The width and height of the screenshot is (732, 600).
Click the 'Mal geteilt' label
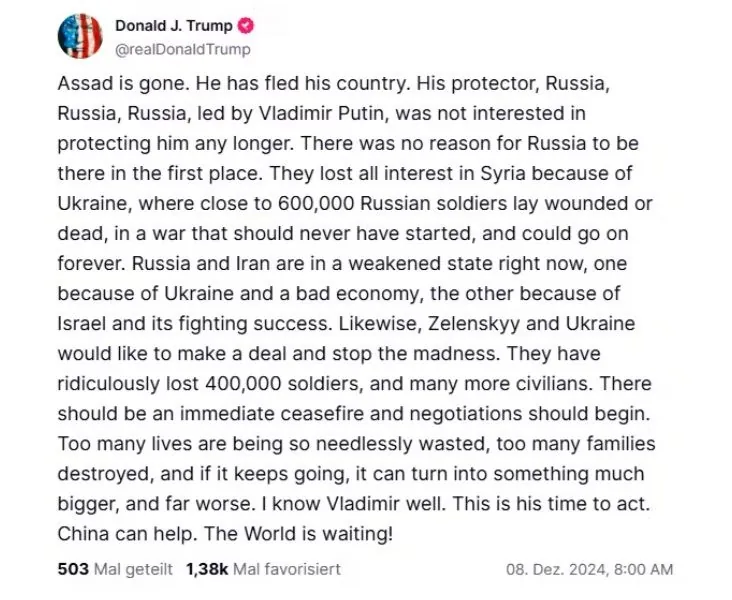pyautogui.click(x=133, y=569)
